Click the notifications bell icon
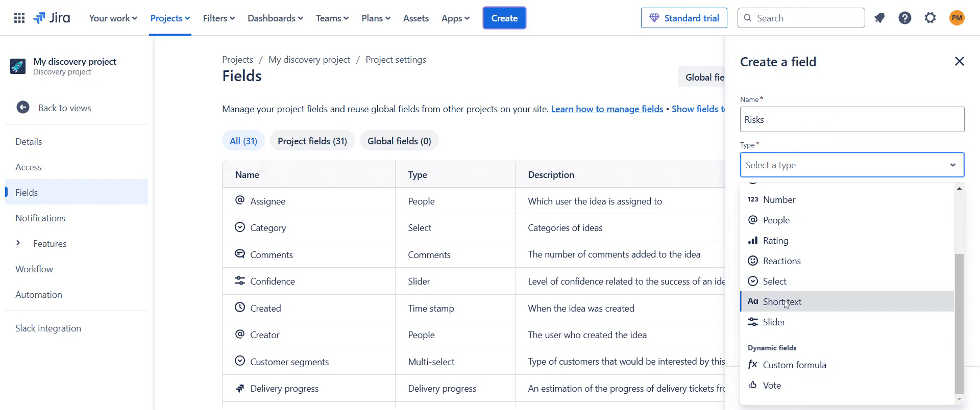This screenshot has width=980, height=410. (879, 18)
